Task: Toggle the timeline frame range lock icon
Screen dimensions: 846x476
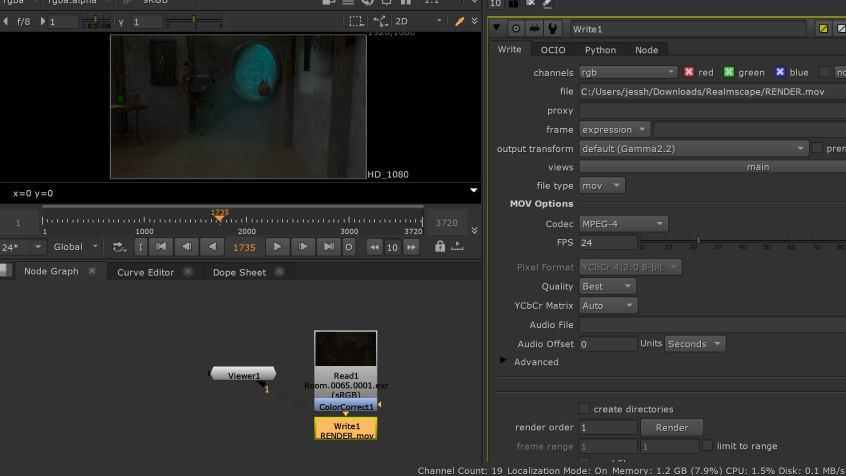Action: click(440, 247)
